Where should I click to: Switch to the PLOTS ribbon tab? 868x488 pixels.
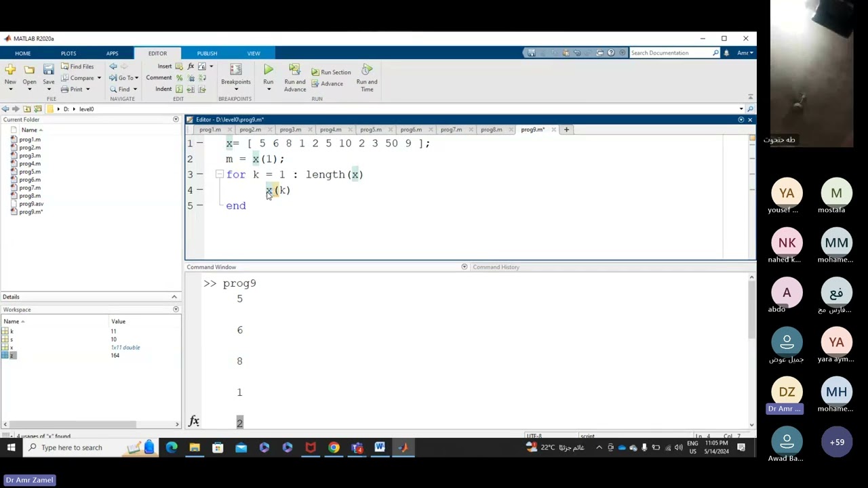[x=68, y=53]
